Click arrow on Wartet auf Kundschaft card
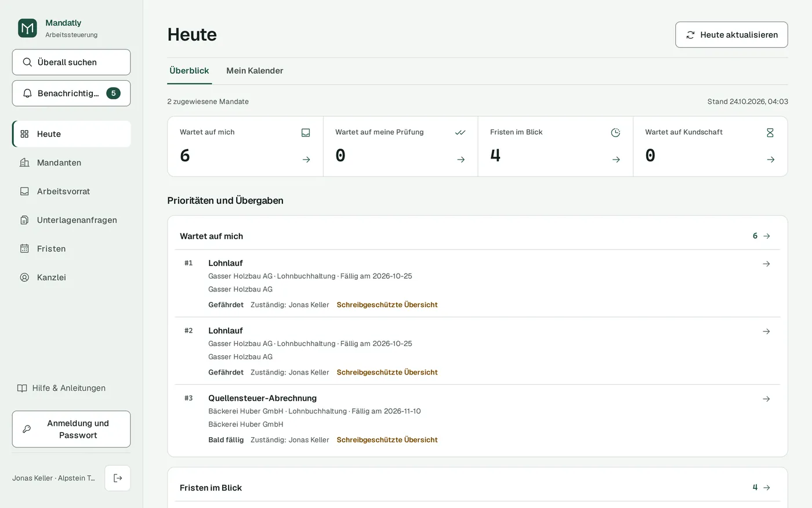812x508 pixels. point(771,160)
